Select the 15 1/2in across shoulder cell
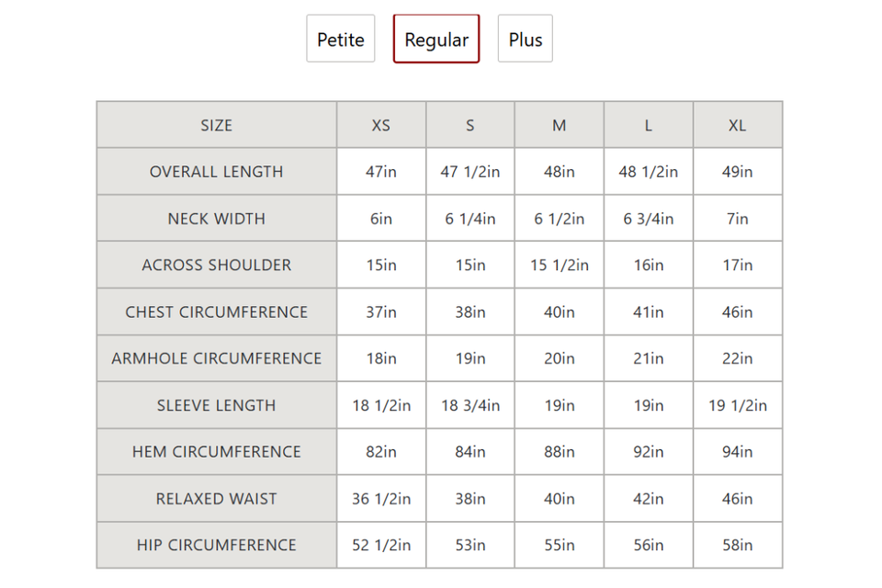882x588 pixels. pyautogui.click(x=560, y=265)
